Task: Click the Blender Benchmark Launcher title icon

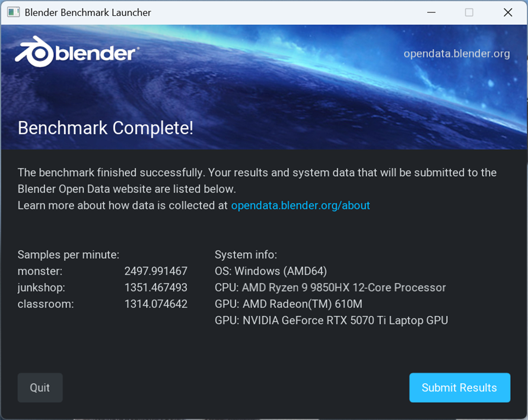Action: click(14, 12)
